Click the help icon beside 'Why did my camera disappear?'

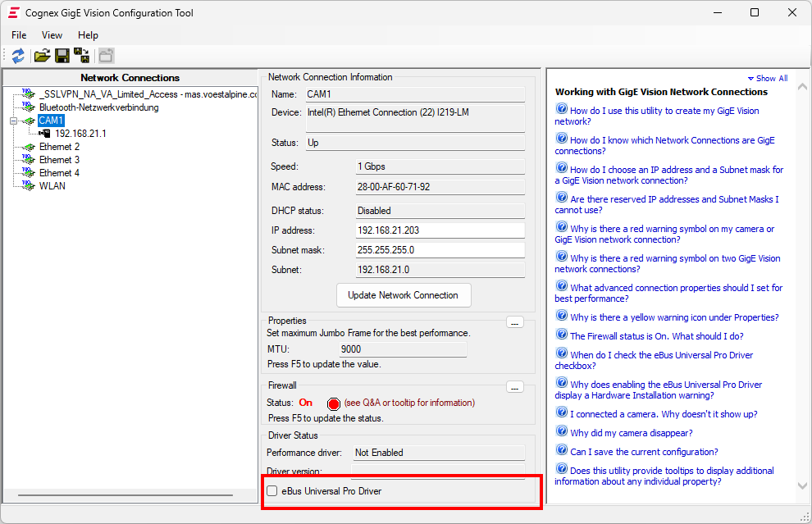click(x=561, y=431)
